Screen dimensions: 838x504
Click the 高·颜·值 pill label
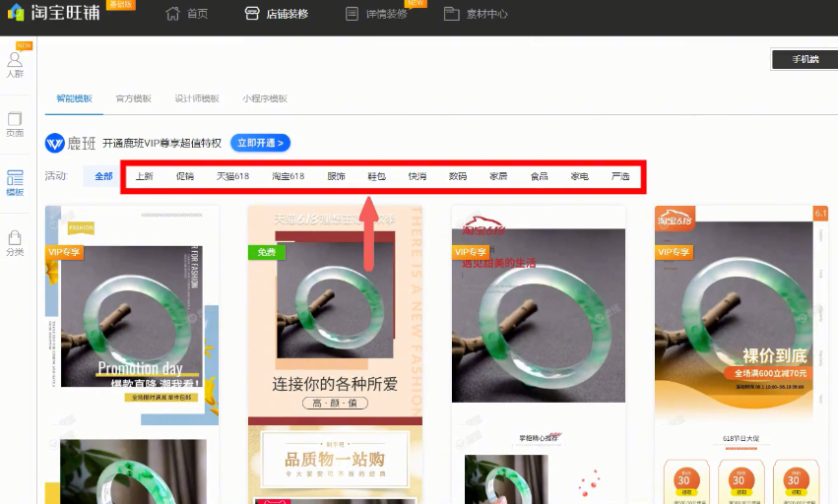[335, 403]
